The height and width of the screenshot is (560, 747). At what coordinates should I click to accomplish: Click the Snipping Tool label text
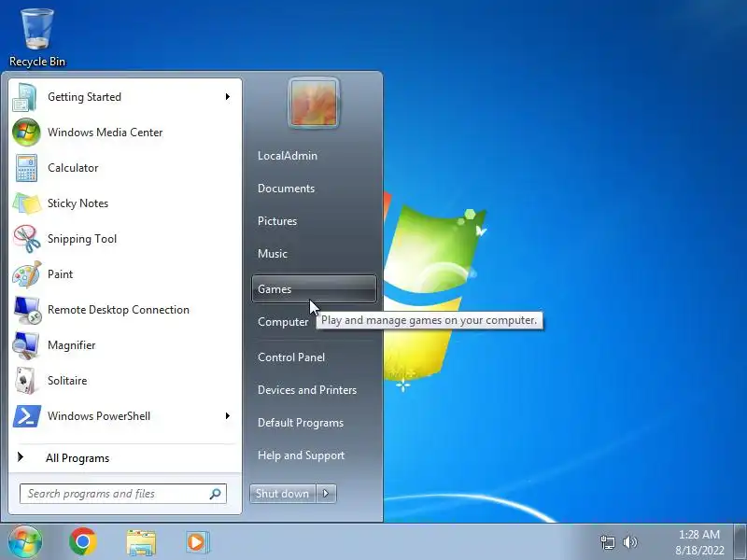click(x=82, y=239)
